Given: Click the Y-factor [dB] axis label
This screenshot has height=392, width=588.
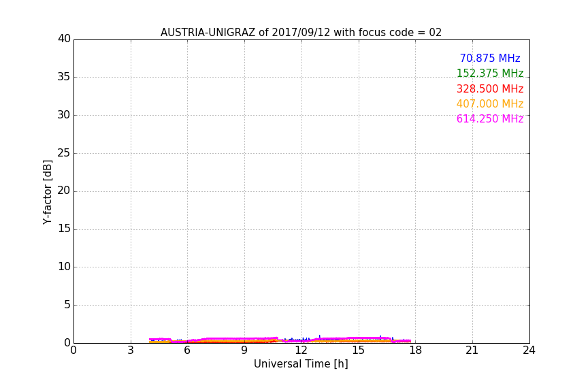Looking at the screenshot, I should pos(47,192).
